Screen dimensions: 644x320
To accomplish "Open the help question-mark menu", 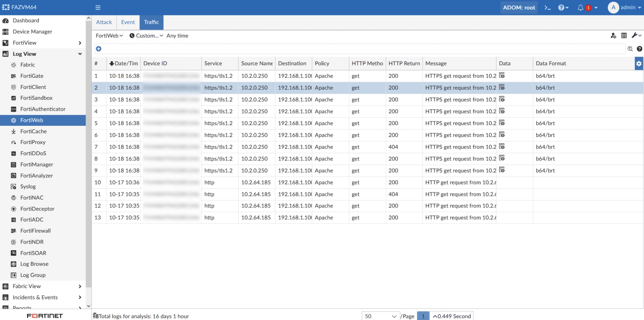I will [x=563, y=7].
